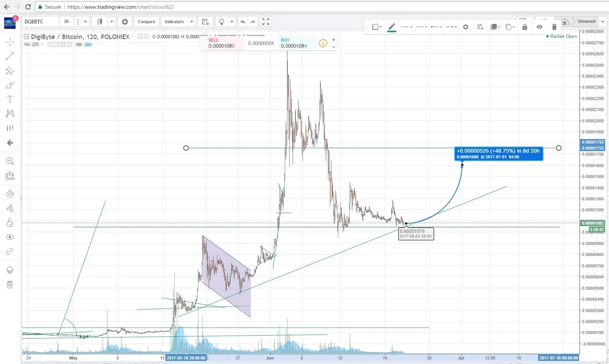The image size is (609, 364).
Task: Open the object tree layers icon
Action: click(x=10, y=270)
